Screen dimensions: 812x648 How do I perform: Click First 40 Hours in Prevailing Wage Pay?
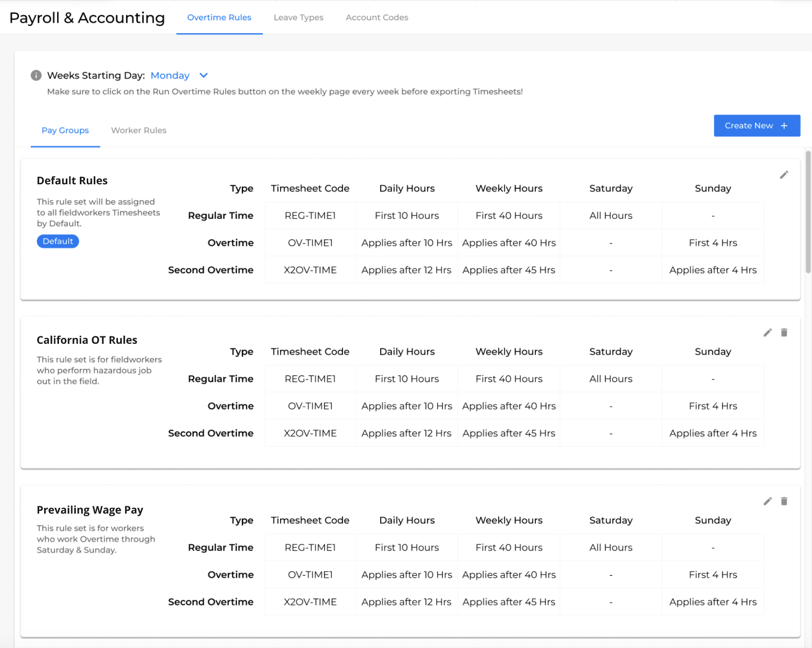pos(509,547)
